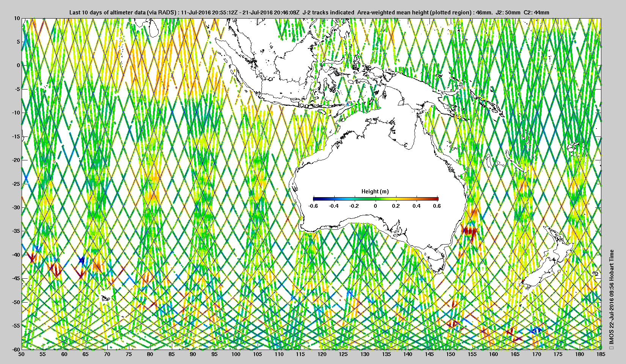Click the longitude axis label "110"

tap(279, 354)
